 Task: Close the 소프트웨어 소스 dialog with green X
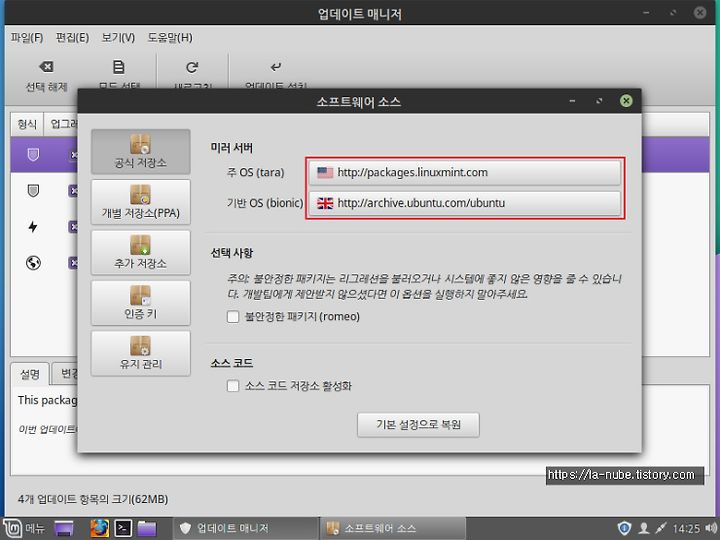tap(626, 101)
